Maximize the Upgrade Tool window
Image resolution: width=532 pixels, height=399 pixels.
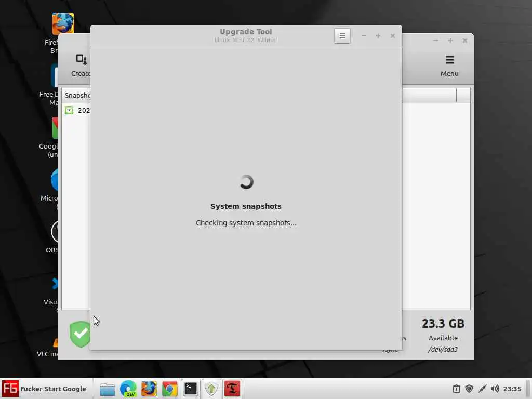click(378, 36)
